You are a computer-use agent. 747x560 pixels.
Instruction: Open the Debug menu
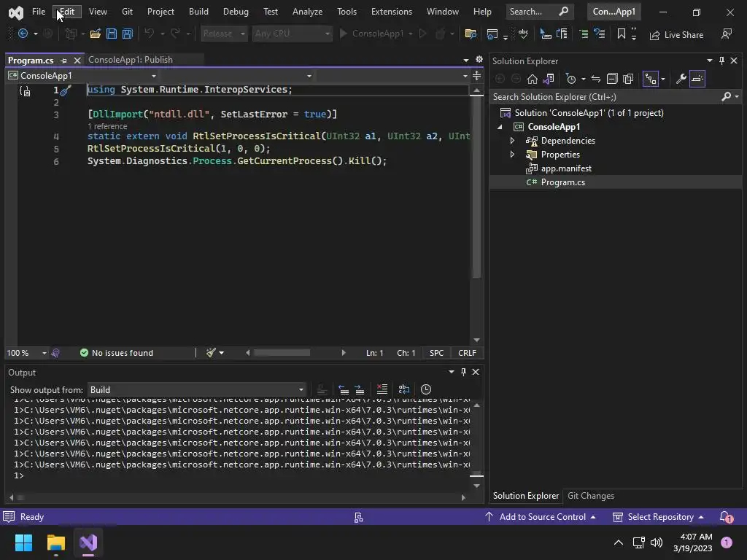pos(236,12)
